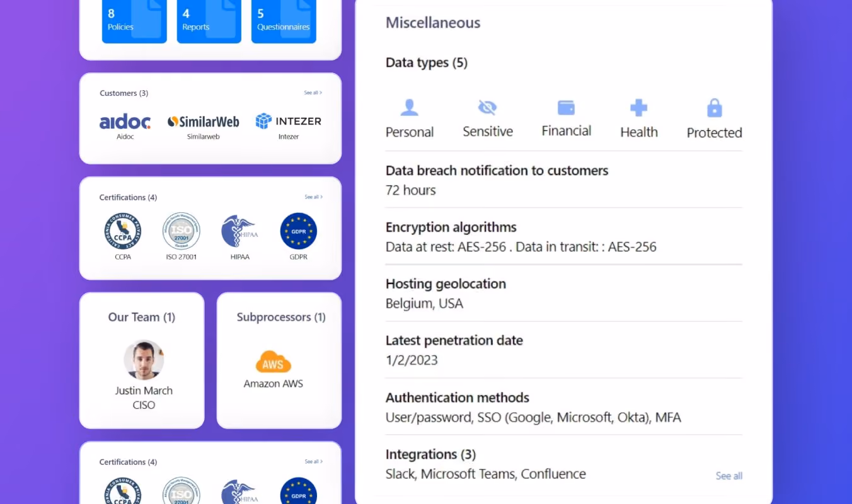
Task: Click See all next to Integrations
Action: click(x=729, y=476)
